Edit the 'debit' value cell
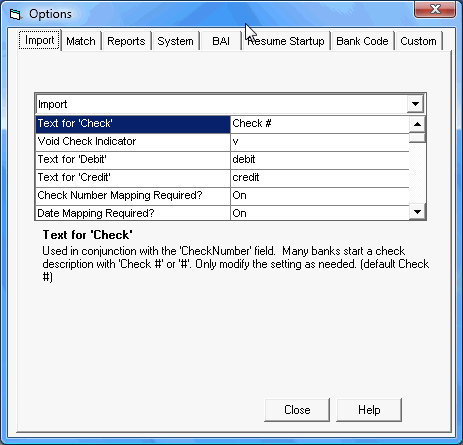This screenshot has width=463, height=445. point(320,160)
